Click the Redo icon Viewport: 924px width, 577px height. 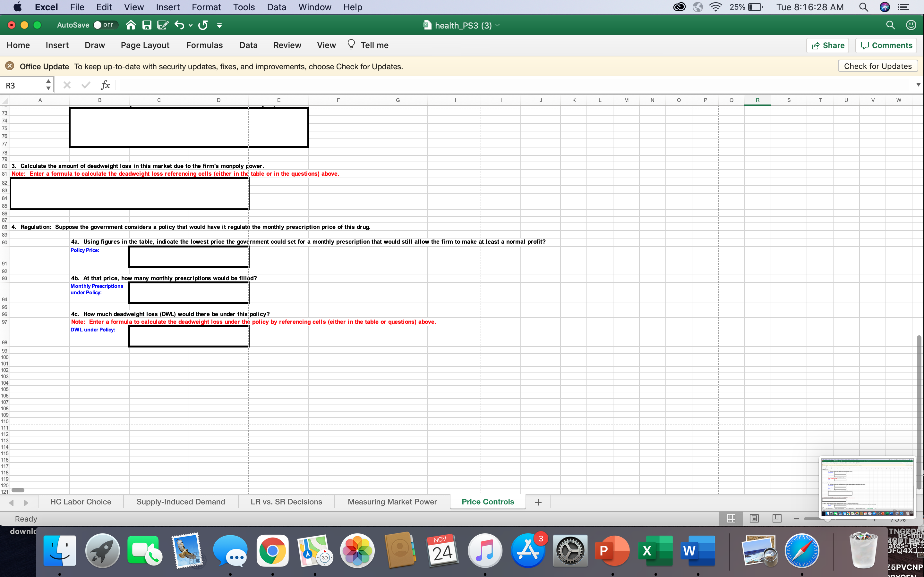(203, 25)
